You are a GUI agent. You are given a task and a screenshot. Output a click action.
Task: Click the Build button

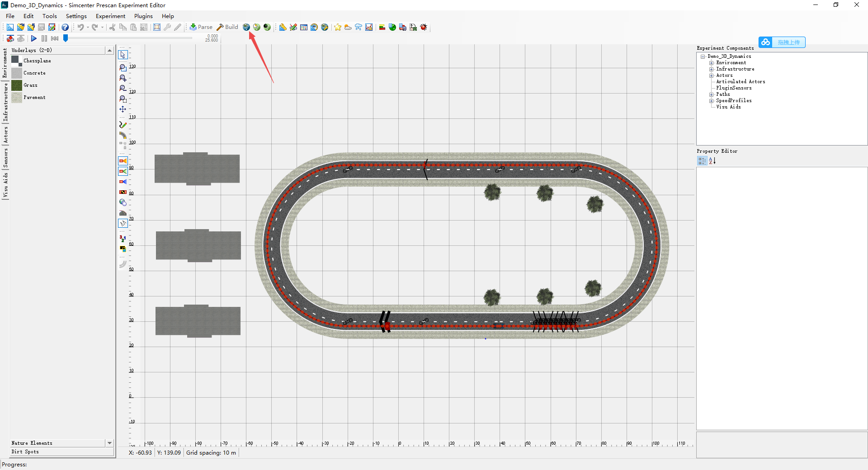(227, 27)
